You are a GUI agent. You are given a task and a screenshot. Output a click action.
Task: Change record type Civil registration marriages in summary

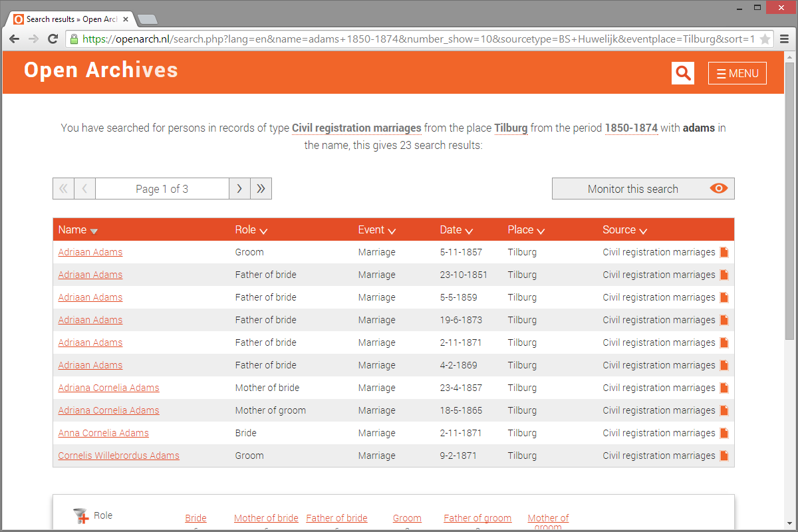(356, 128)
